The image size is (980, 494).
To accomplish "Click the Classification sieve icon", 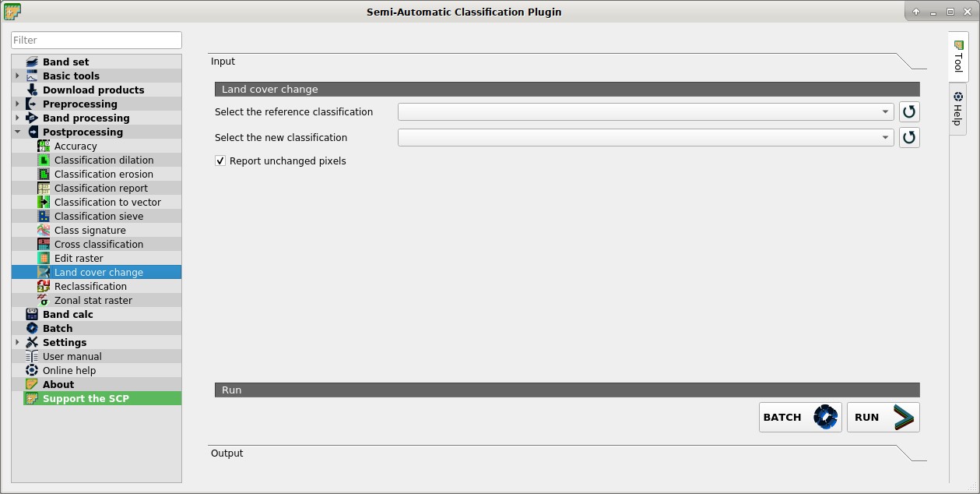I will [44, 216].
